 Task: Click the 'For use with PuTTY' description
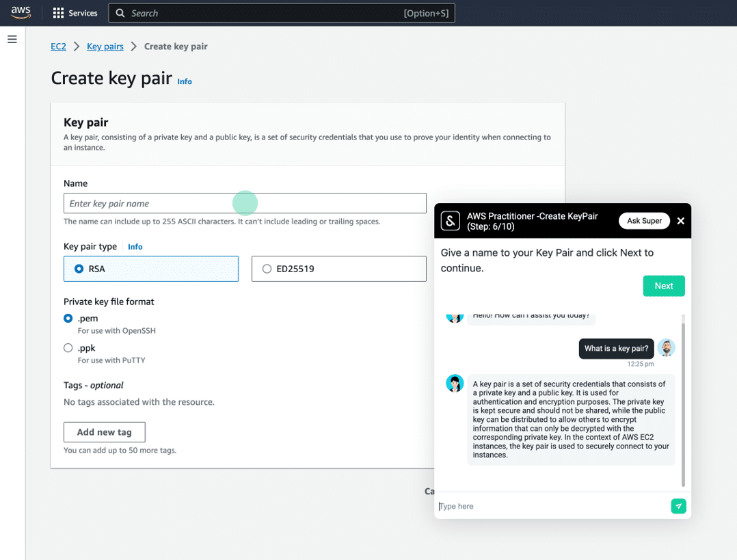coord(111,360)
